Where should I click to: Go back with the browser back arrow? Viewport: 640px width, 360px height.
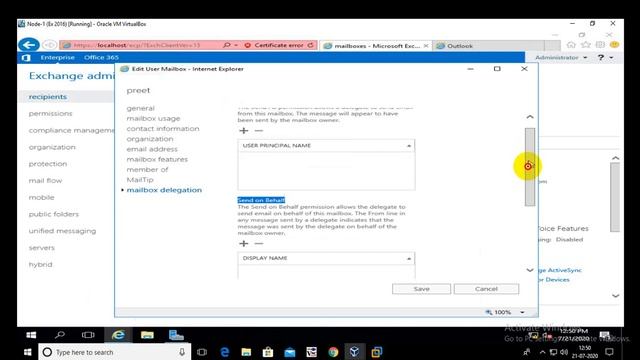[x=29, y=44]
